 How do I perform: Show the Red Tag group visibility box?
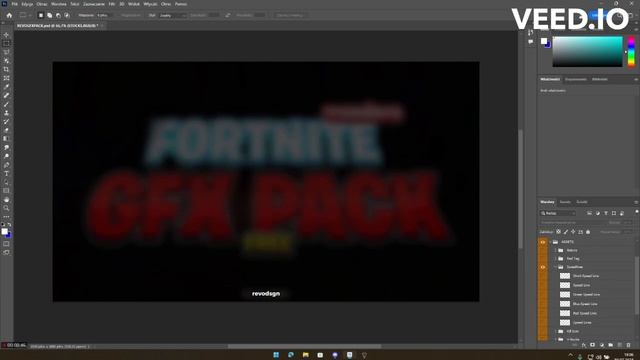click(543, 258)
